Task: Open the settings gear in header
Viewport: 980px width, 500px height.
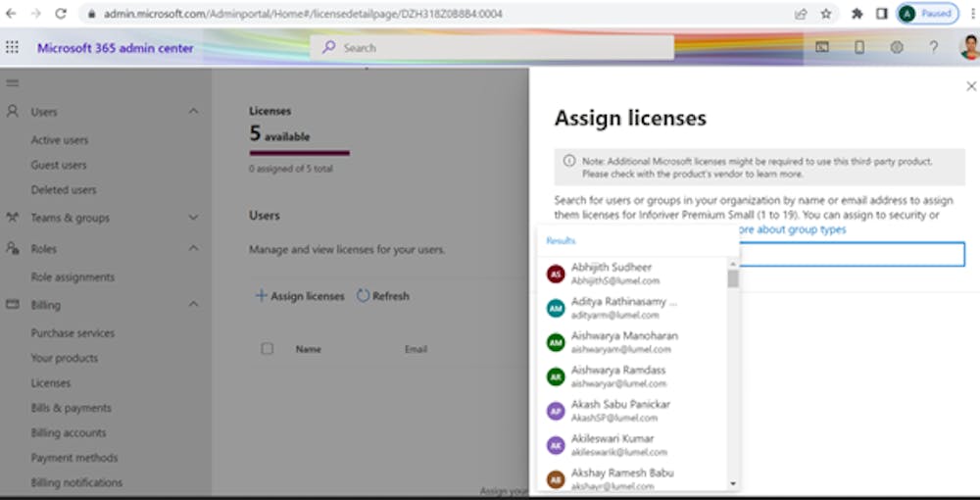Action: coord(897,47)
